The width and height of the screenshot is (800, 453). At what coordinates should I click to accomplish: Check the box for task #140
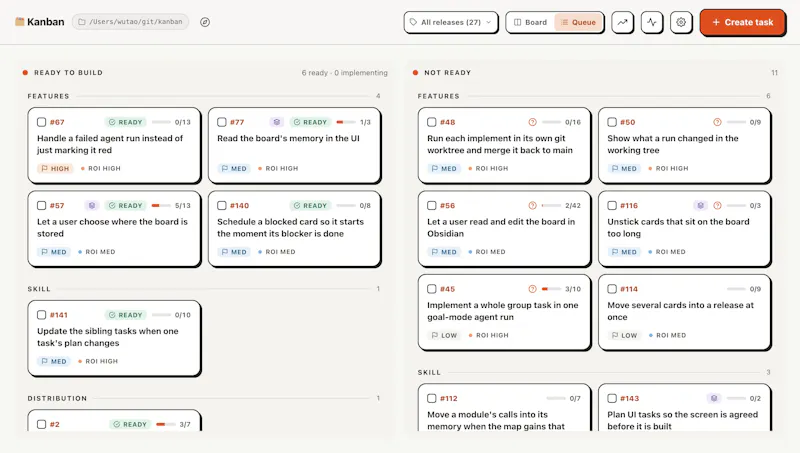coord(222,206)
